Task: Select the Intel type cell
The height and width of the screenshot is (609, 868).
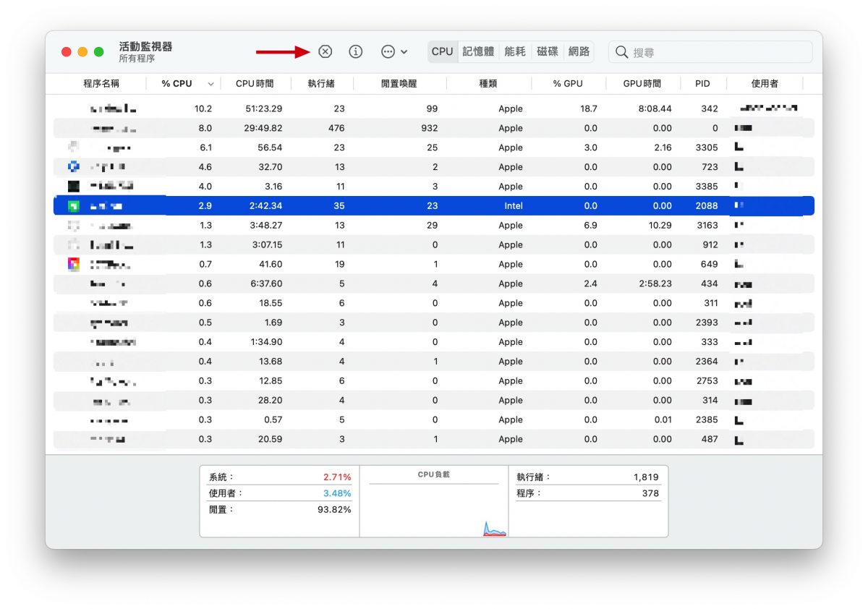Action: click(514, 205)
